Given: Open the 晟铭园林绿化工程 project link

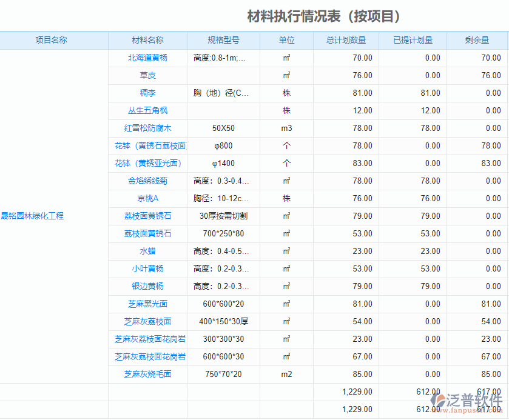Looking at the screenshot, I should (x=32, y=216).
